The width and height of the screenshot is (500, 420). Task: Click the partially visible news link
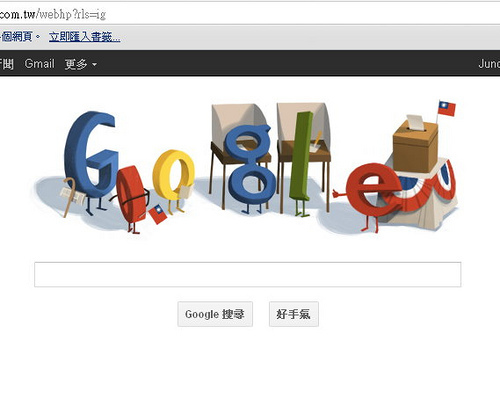tap(7, 63)
